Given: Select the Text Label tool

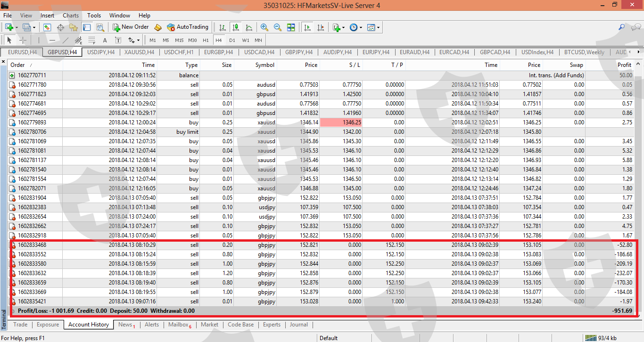Looking at the screenshot, I should [118, 41].
